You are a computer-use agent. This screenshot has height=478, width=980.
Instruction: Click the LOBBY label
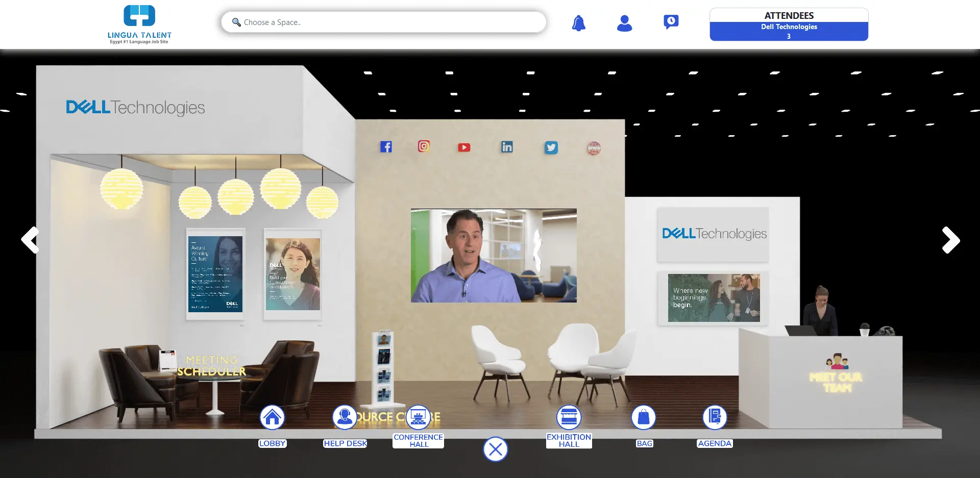click(272, 443)
